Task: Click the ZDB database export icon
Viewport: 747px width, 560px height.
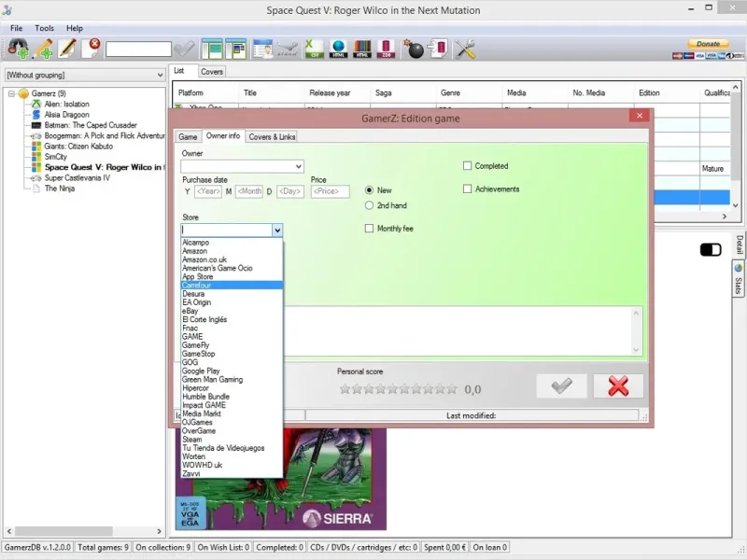Action: [386, 49]
